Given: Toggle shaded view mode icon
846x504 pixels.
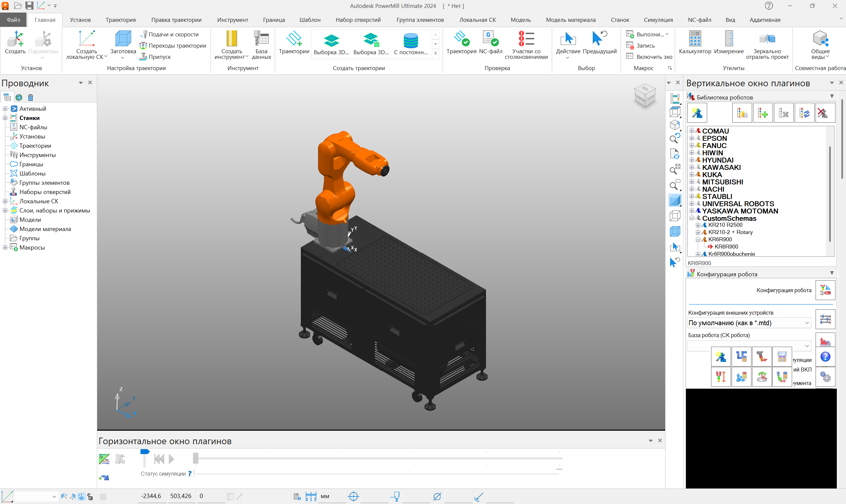Looking at the screenshot, I should [x=675, y=200].
